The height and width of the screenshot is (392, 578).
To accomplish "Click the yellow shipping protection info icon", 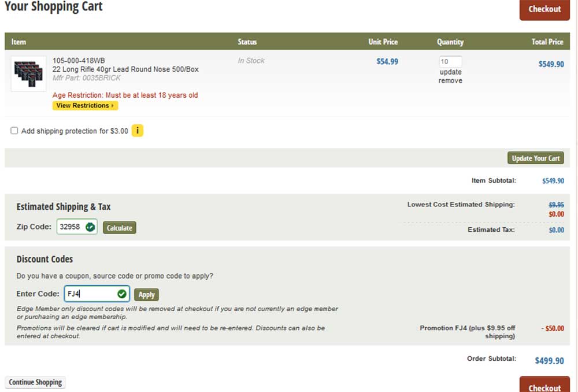I will (x=137, y=131).
